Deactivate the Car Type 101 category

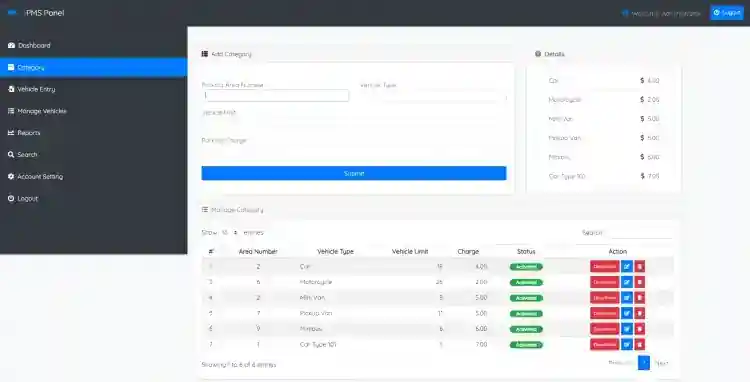pos(604,344)
